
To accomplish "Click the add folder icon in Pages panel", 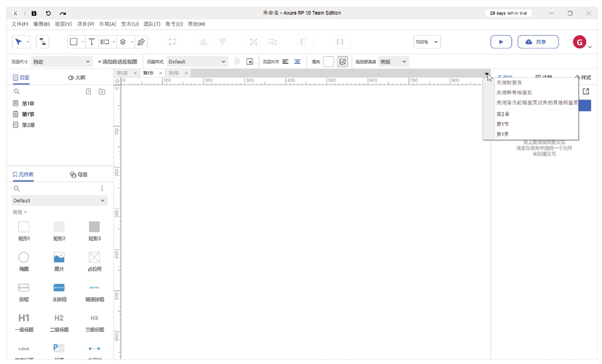I will 102,92.
